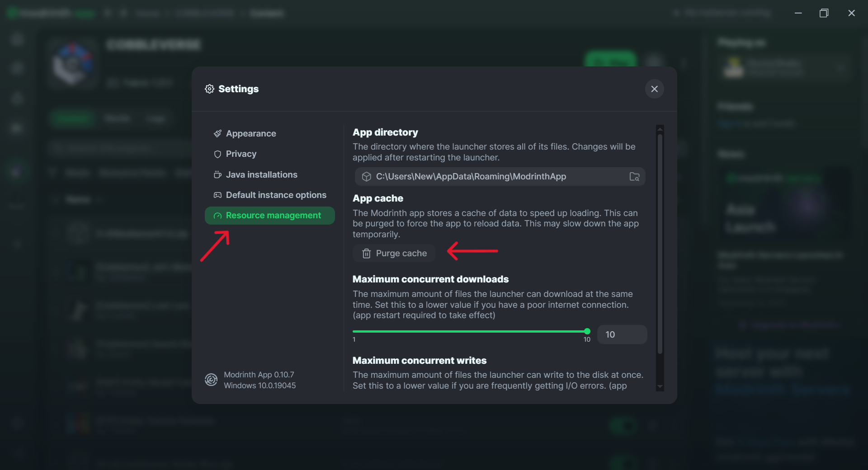This screenshot has height=470, width=868.
Task: Open Default instance options section
Action: (276, 195)
